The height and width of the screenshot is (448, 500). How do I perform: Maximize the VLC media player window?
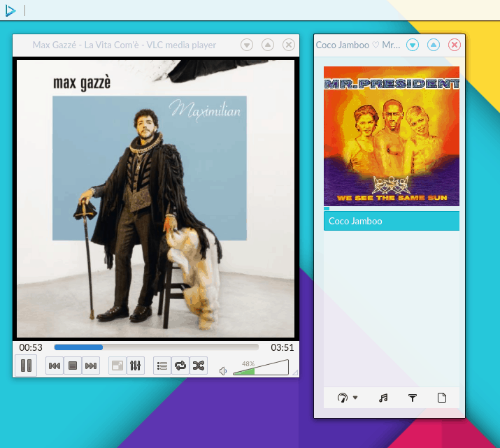(x=268, y=45)
